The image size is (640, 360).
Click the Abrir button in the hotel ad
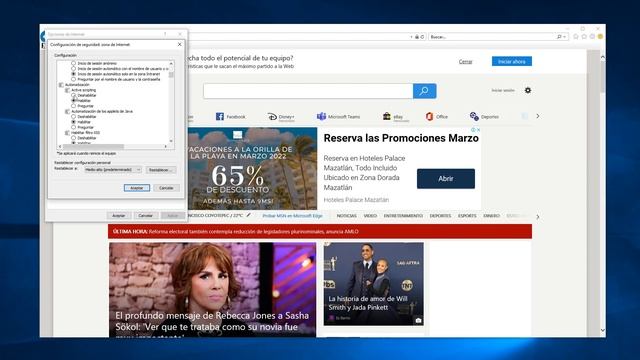[x=446, y=178]
